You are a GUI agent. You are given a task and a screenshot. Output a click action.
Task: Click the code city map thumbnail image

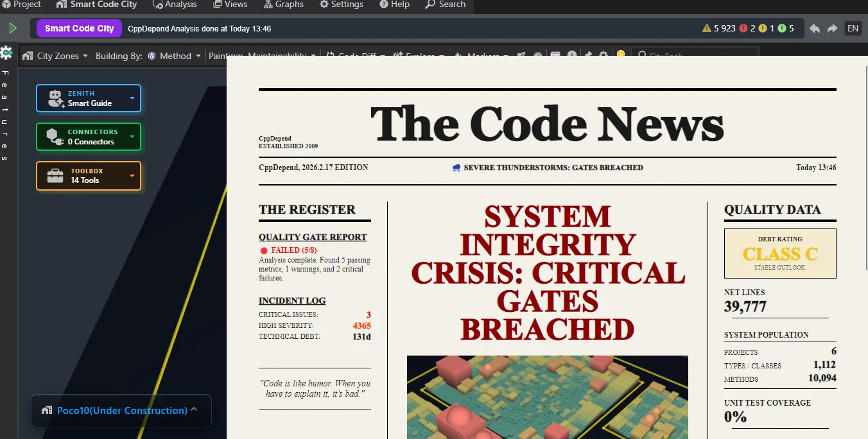(548, 397)
